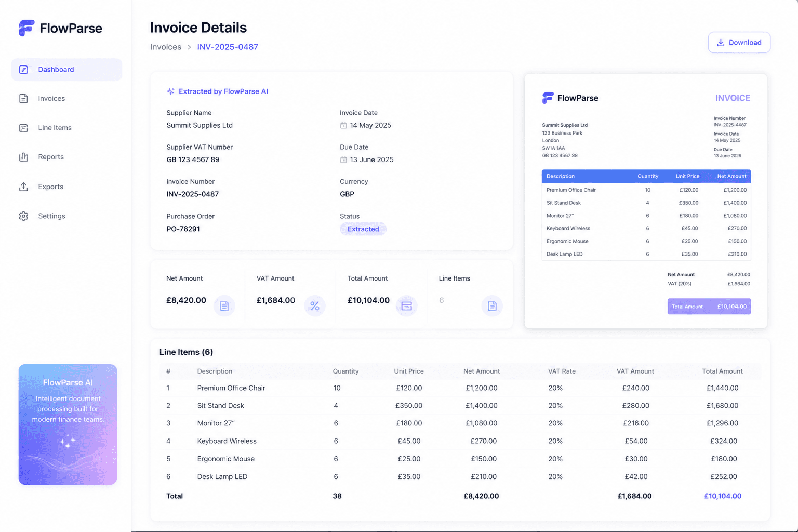Click the Settings gear icon in sidebar
This screenshot has width=798, height=532.
[x=23, y=216]
